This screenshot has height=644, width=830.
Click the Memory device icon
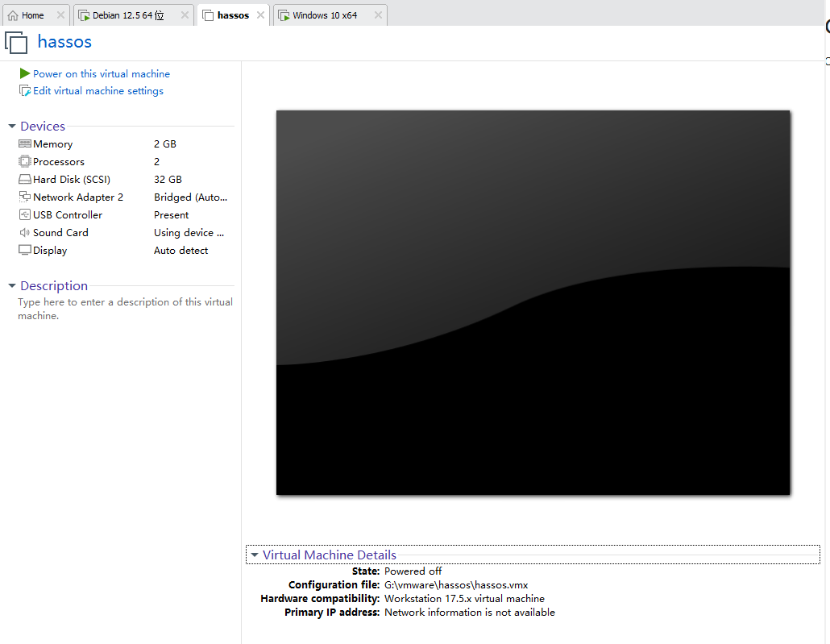23,143
